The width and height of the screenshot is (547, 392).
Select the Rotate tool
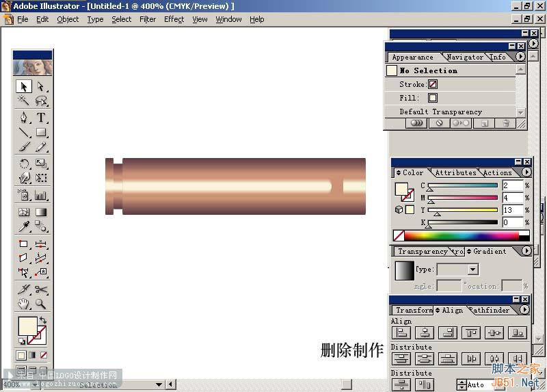[24, 164]
